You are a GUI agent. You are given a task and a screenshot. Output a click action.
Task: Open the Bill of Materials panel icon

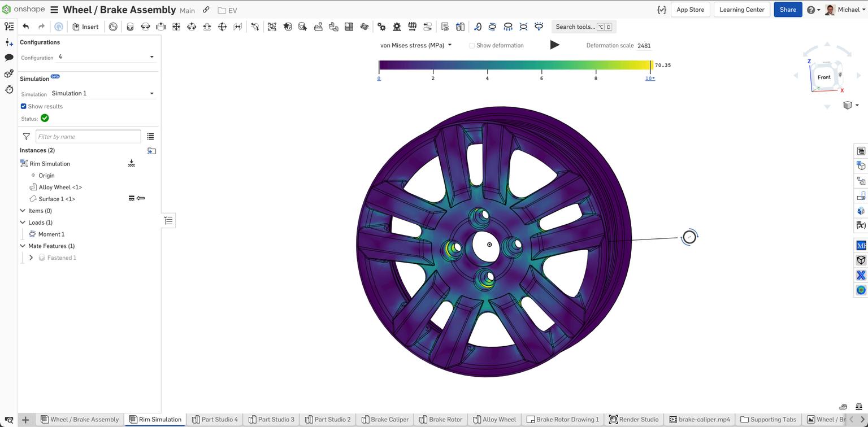click(x=860, y=151)
